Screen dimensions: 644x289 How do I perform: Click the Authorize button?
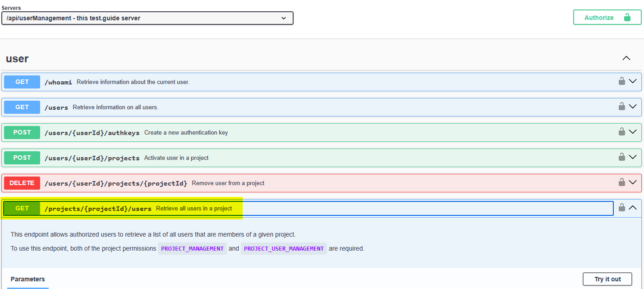pyautogui.click(x=607, y=18)
